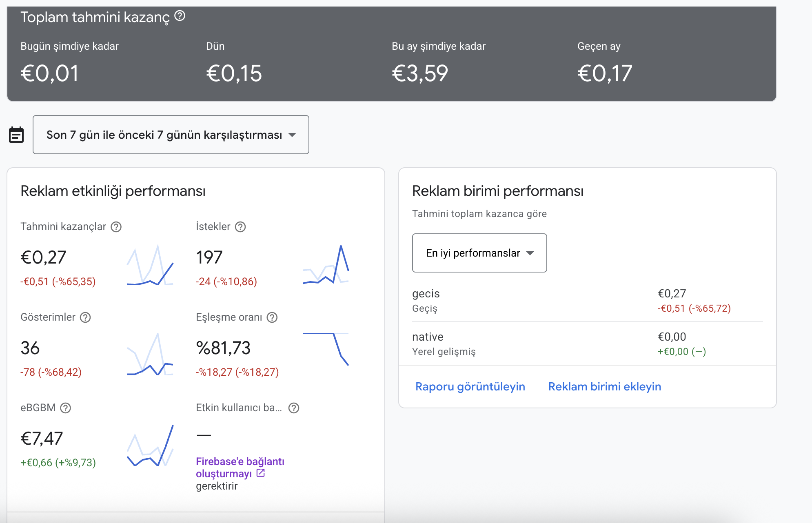This screenshot has height=523, width=812.
Task: Click the Eşleşme oranı help icon
Action: click(272, 317)
